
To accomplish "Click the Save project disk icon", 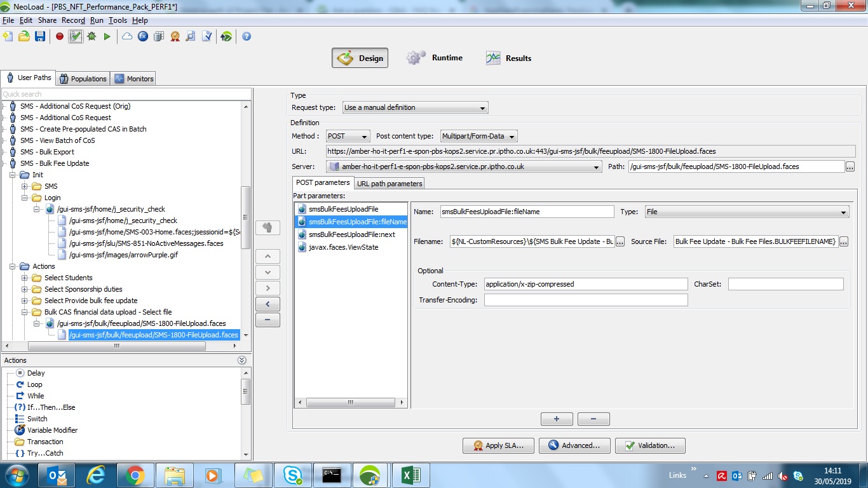I will [x=40, y=36].
